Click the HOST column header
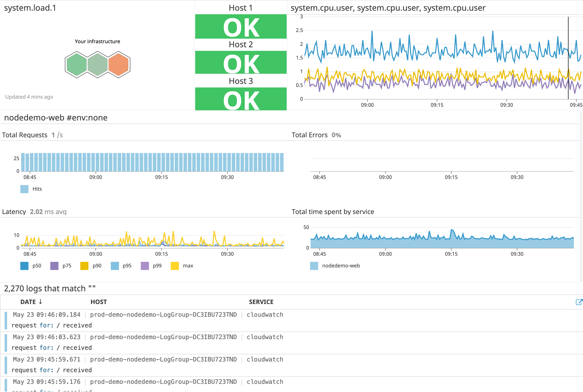This screenshot has width=583, height=392. point(99,302)
